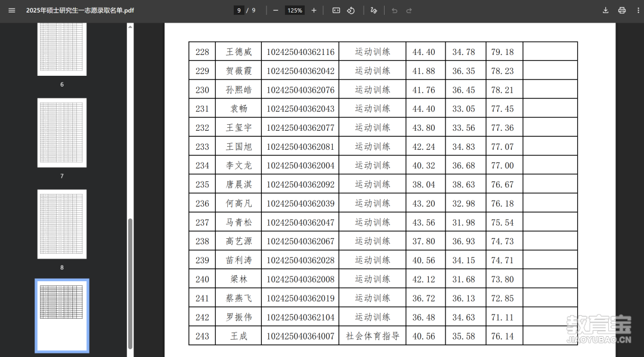Image resolution: width=644 pixels, height=357 pixels.
Task: Click row number 228
Action: (202, 52)
